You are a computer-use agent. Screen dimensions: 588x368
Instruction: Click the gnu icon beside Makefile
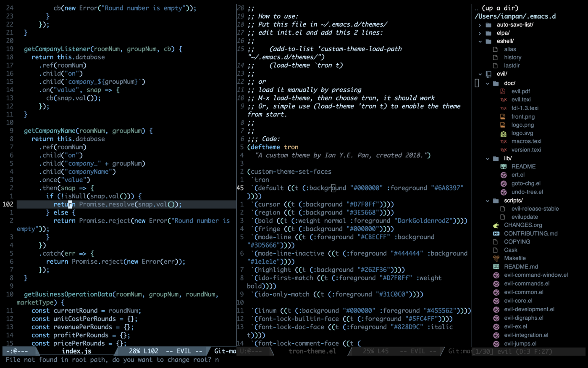coord(496,258)
